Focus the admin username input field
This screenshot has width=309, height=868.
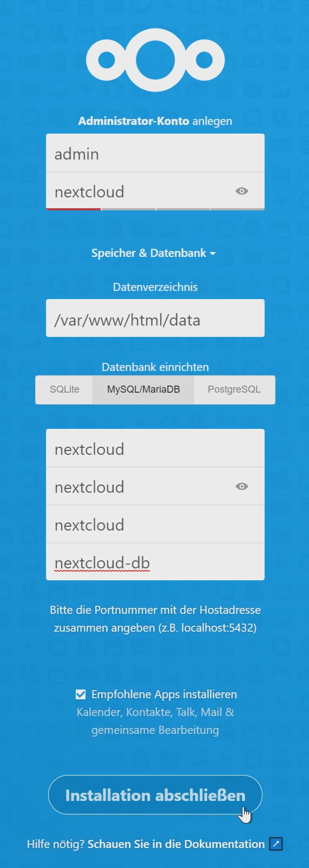pos(155,154)
